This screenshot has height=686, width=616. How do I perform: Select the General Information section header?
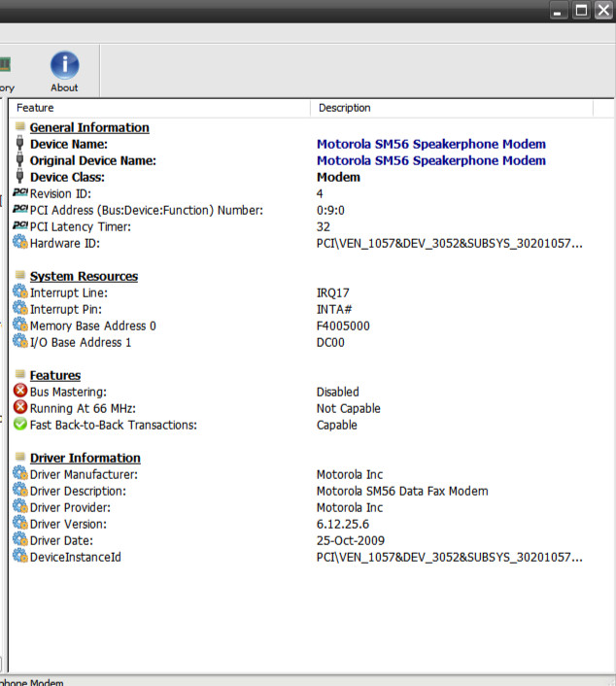pyautogui.click(x=89, y=127)
